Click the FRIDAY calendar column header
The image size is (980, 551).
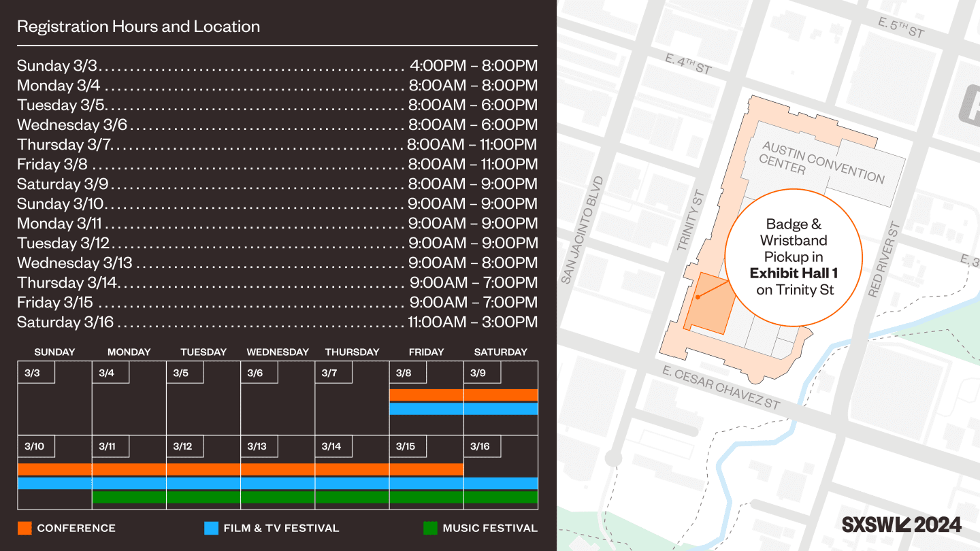(x=426, y=352)
